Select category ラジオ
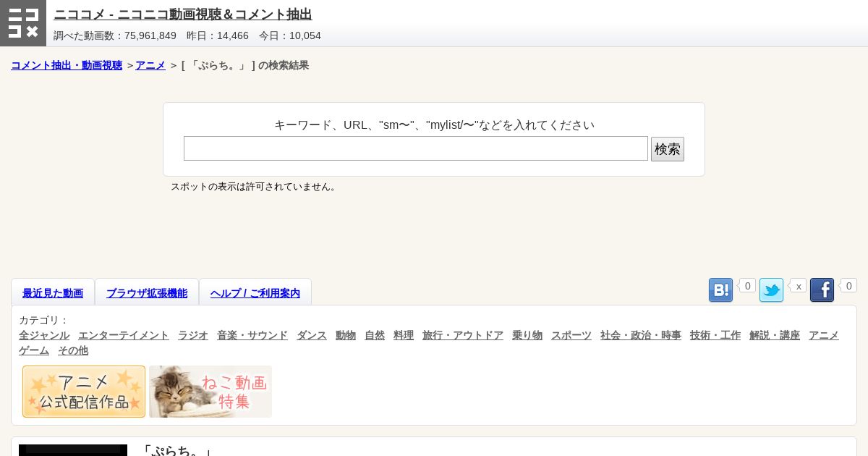The width and height of the screenshot is (868, 456). [193, 335]
